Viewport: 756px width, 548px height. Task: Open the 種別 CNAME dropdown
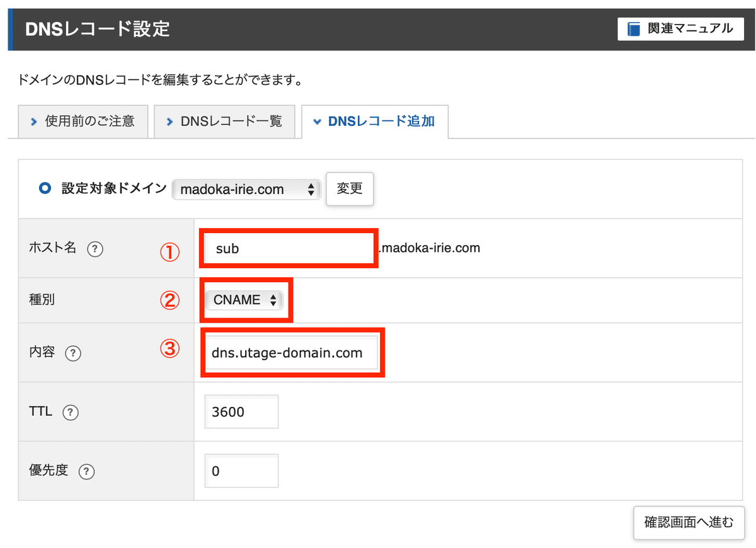(x=245, y=300)
